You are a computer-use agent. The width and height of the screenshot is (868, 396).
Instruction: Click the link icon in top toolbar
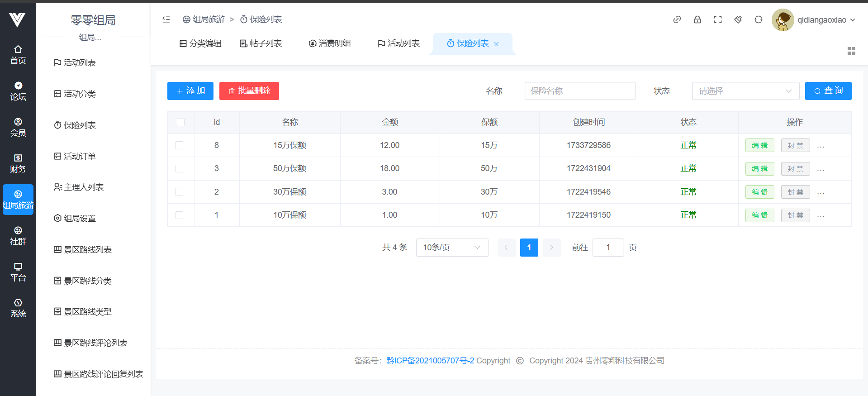click(x=677, y=19)
